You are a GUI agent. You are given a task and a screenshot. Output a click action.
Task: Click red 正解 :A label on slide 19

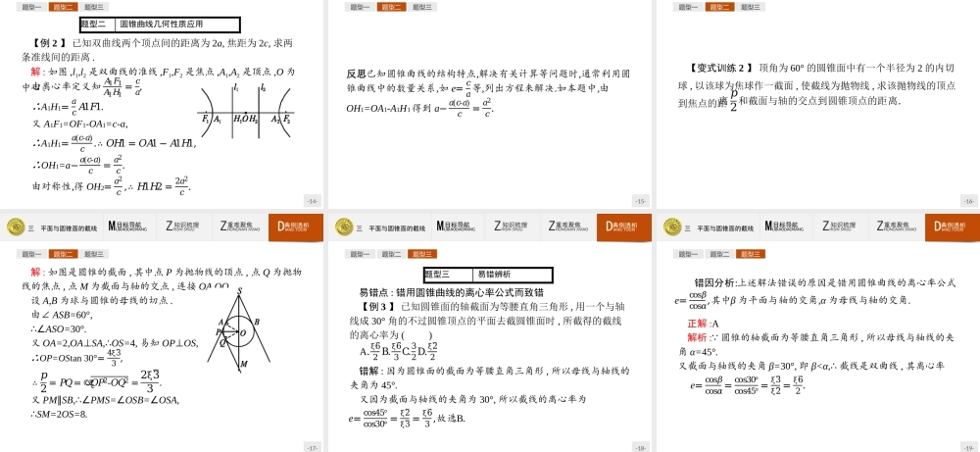click(x=703, y=324)
